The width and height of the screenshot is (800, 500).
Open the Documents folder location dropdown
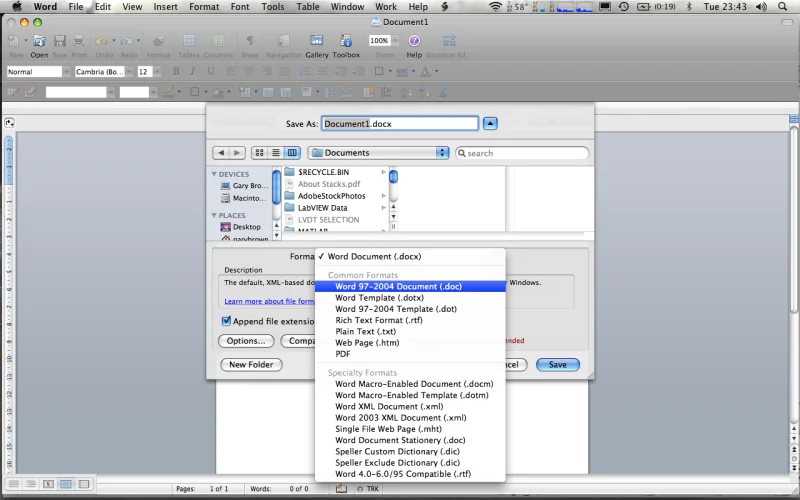click(378, 153)
